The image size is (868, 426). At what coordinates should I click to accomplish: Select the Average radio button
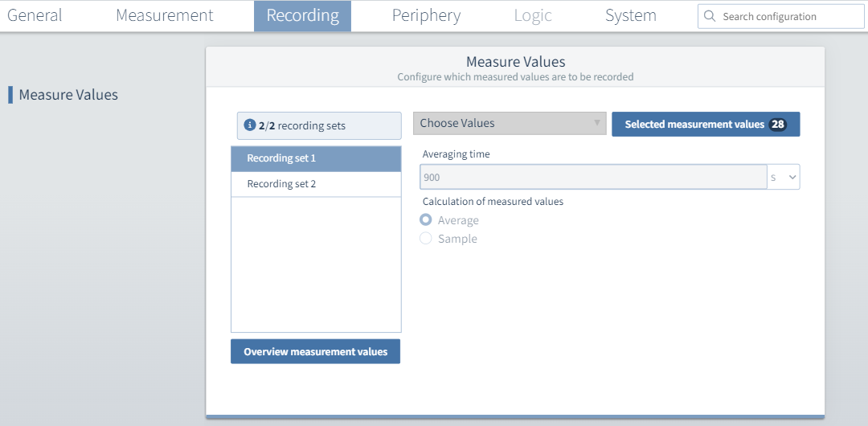[x=426, y=220]
